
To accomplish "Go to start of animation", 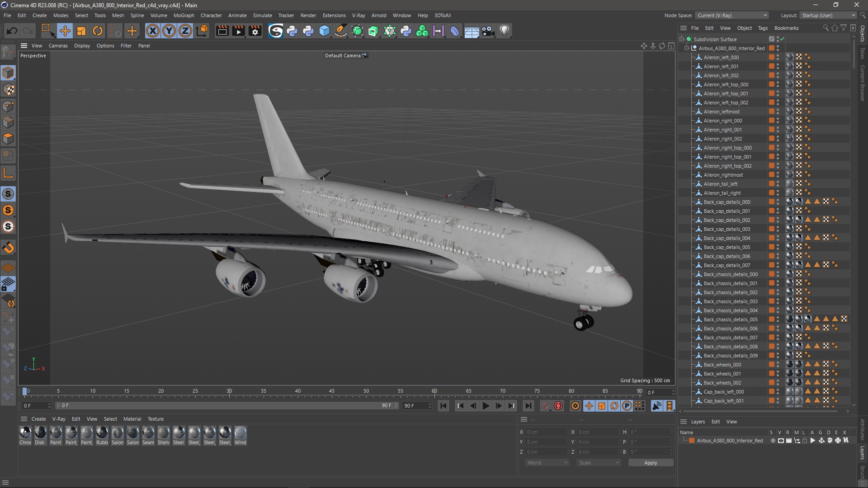I will click(443, 406).
